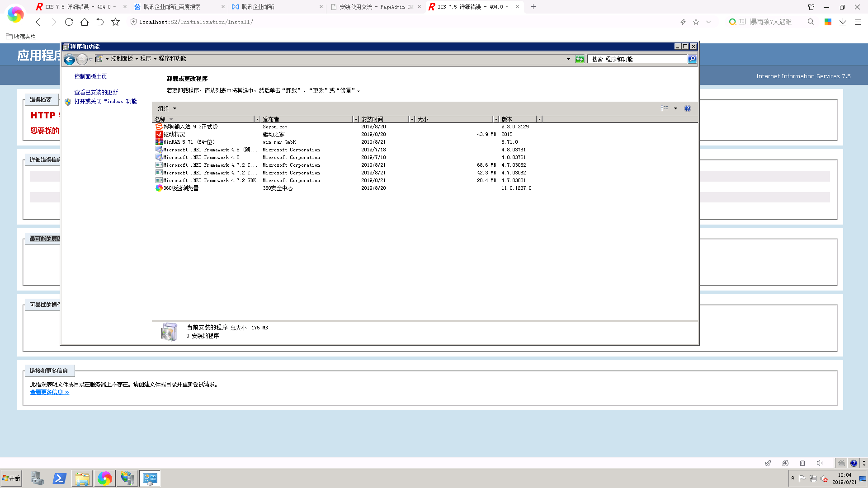
Task: Refresh the control panel address bar
Action: point(580,59)
